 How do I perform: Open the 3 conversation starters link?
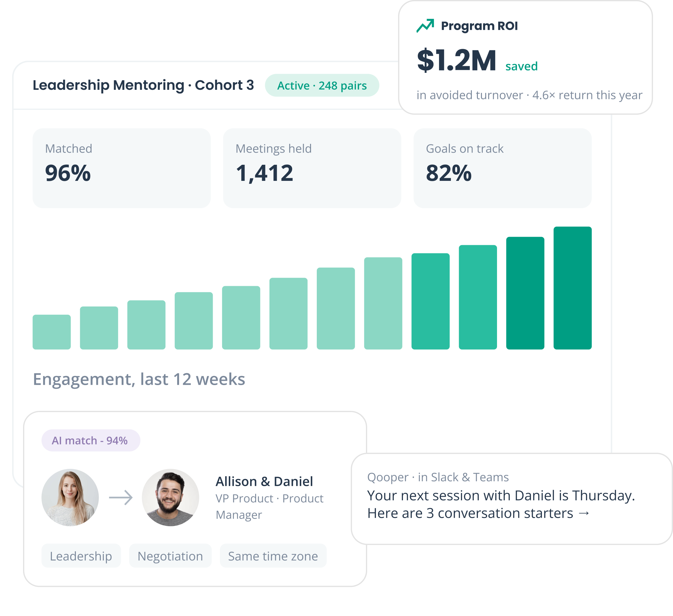(479, 513)
